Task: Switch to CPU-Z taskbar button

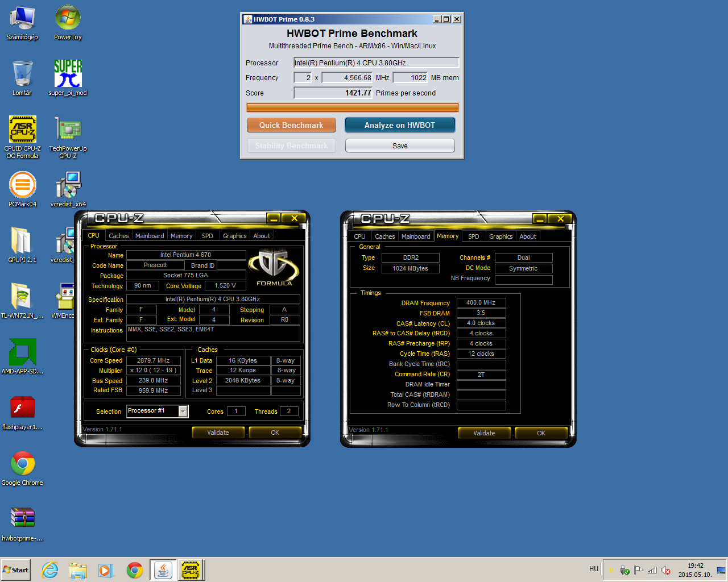Action: [191, 570]
